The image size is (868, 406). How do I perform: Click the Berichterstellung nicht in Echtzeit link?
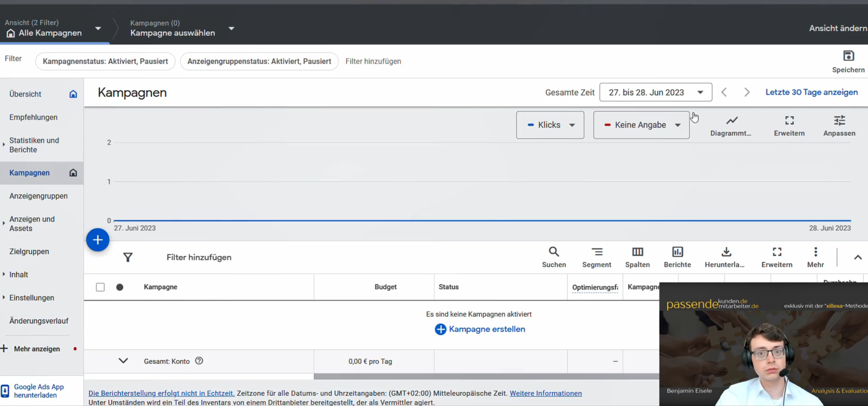(161, 393)
